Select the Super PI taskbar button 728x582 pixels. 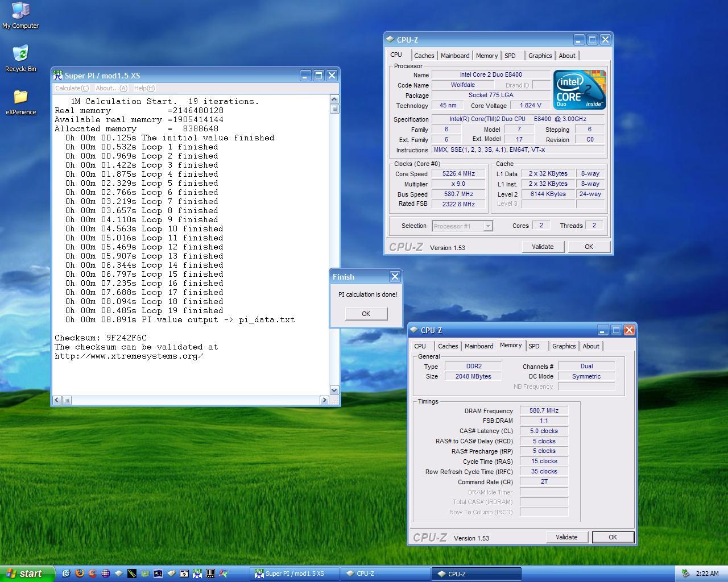tap(295, 573)
